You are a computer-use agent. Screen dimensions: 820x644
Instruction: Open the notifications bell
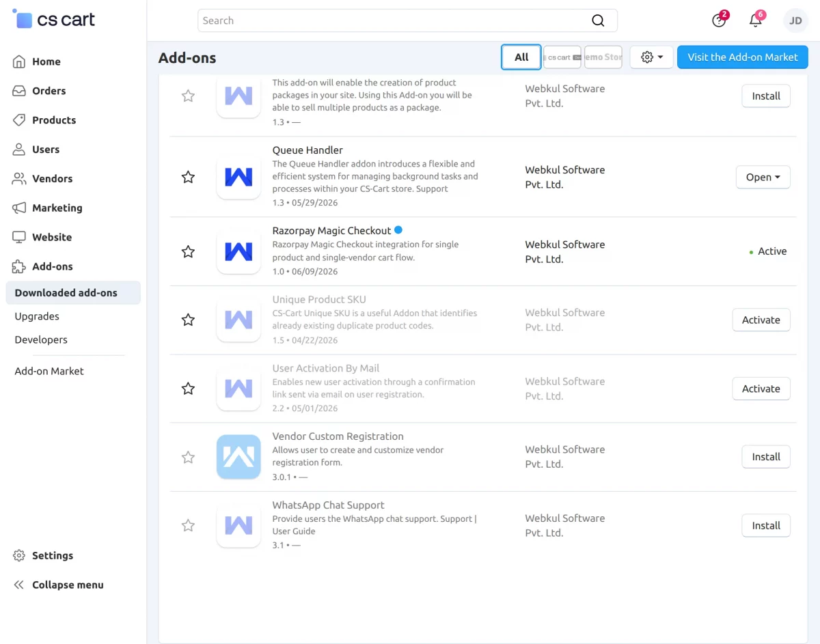click(756, 20)
